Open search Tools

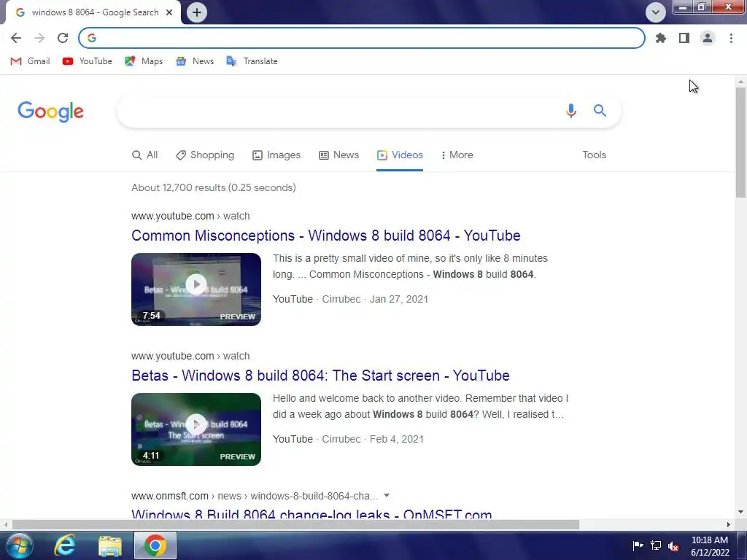tap(594, 155)
